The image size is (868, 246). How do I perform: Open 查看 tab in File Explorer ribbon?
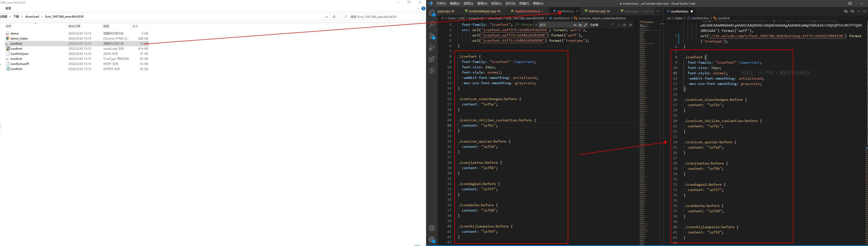(x=8, y=8)
